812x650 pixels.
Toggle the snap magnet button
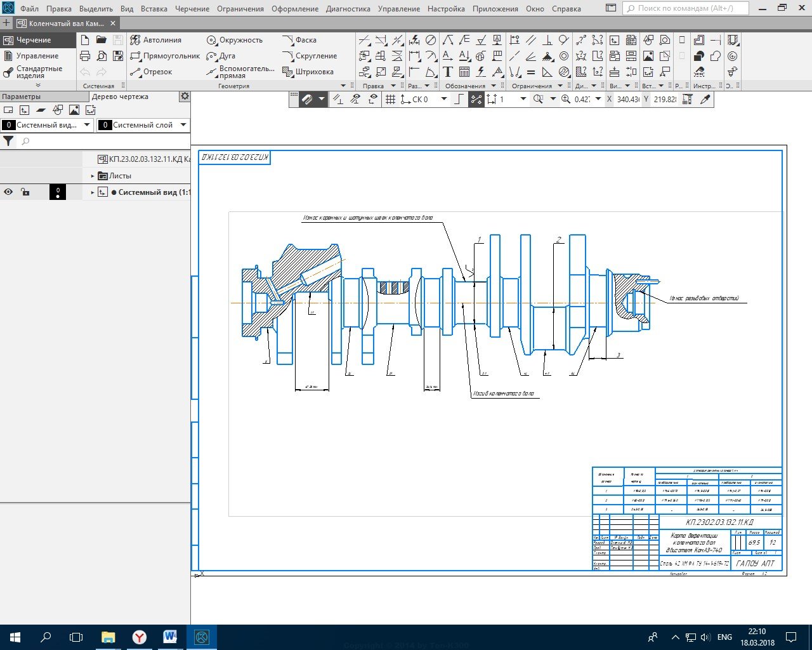tap(307, 100)
